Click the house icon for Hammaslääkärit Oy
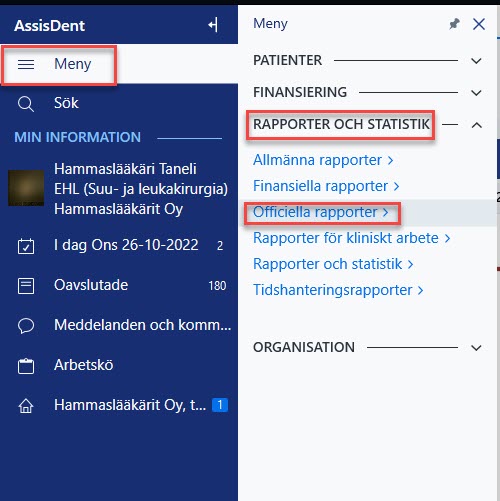 [x=26, y=406]
